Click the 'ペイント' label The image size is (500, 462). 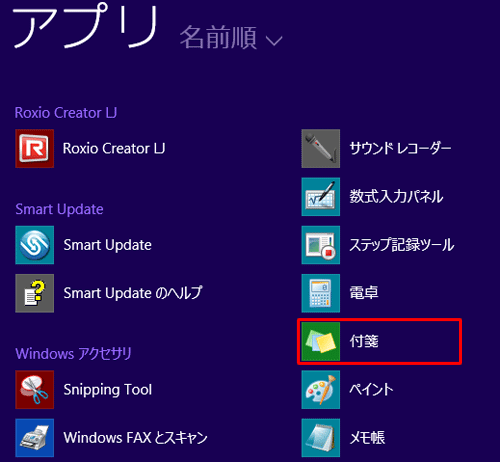point(371,389)
